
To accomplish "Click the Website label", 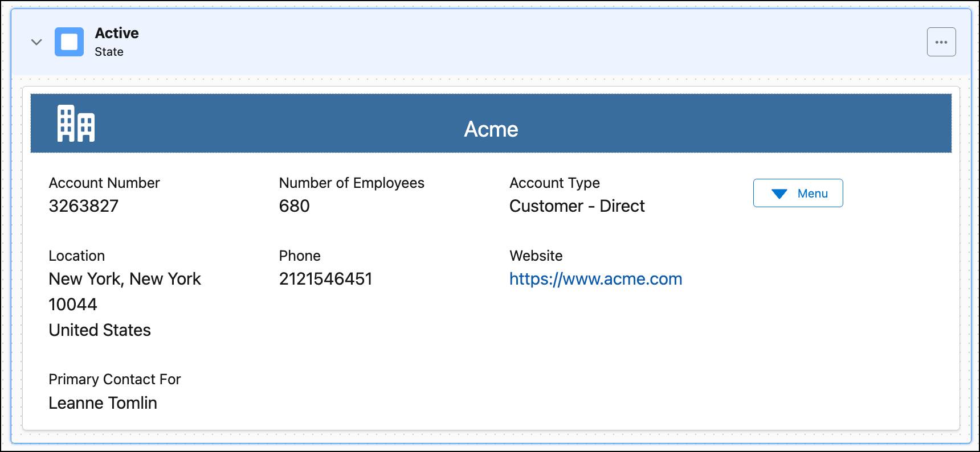I will click(x=536, y=256).
